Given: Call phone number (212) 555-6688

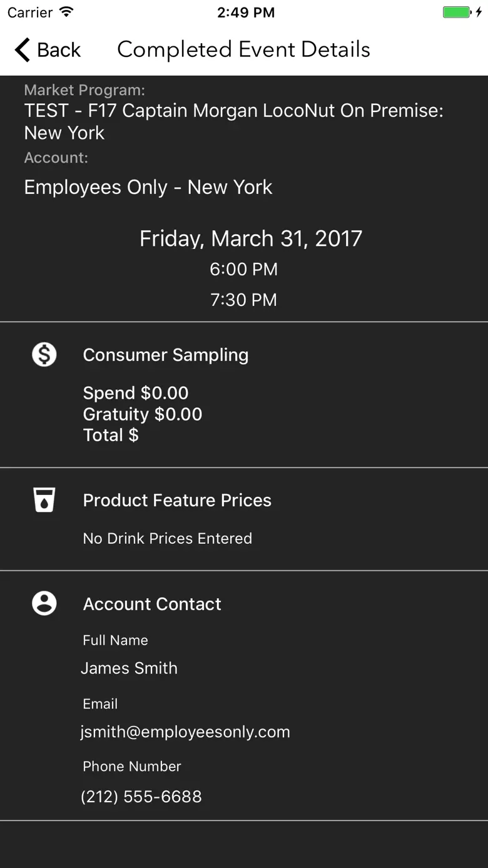Looking at the screenshot, I should pos(141,797).
